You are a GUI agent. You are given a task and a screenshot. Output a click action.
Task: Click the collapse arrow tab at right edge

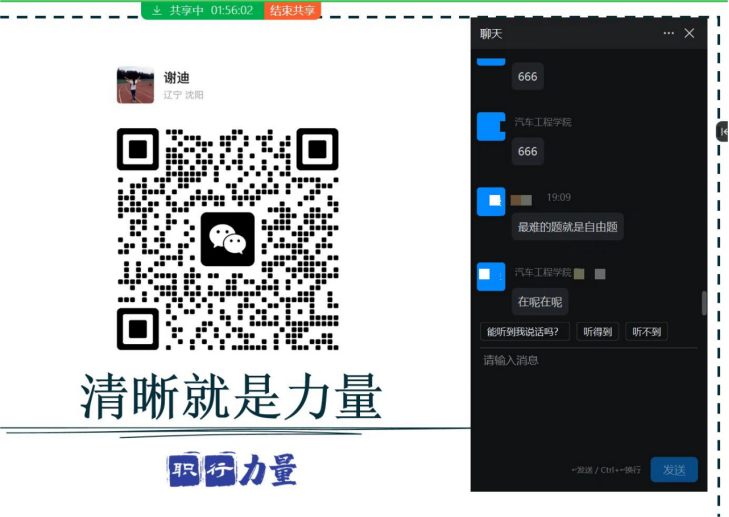click(722, 132)
